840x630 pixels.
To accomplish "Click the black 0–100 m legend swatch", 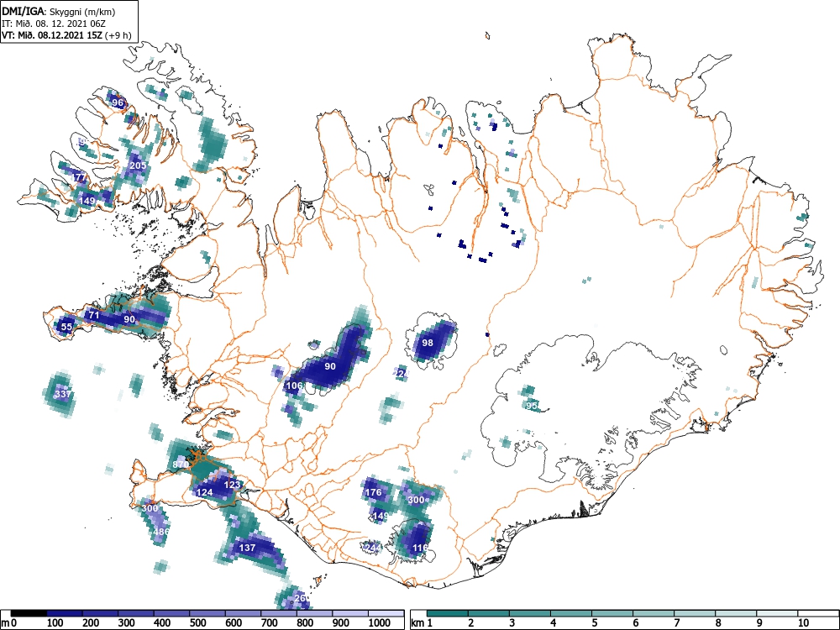I will coord(29,613).
